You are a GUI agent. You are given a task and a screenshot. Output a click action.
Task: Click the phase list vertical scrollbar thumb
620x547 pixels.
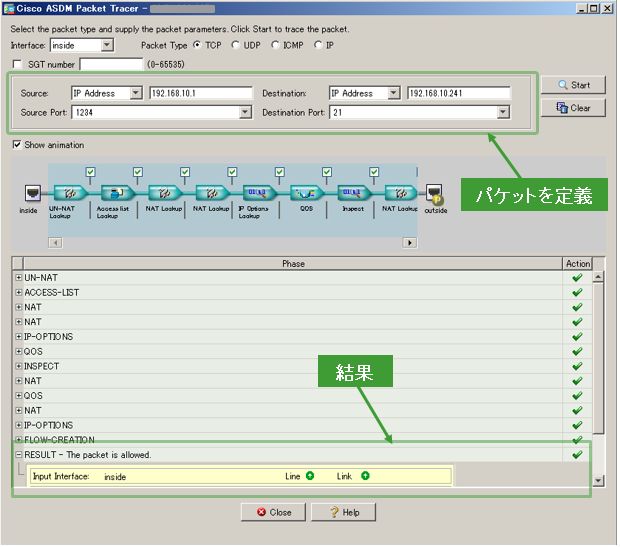click(x=599, y=358)
